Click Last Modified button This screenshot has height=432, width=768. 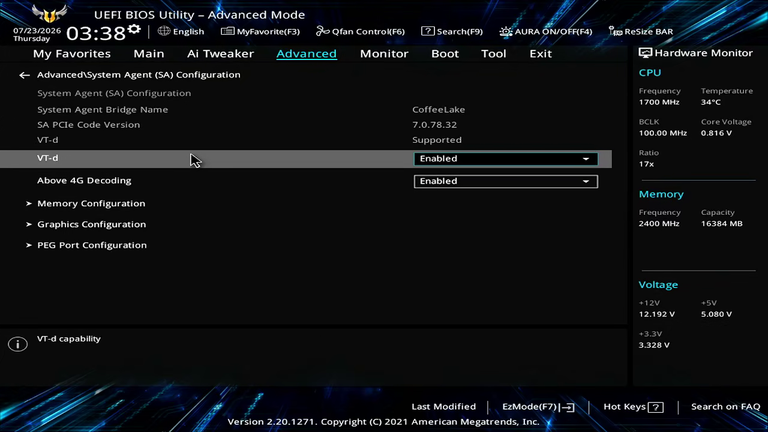pyautogui.click(x=444, y=407)
